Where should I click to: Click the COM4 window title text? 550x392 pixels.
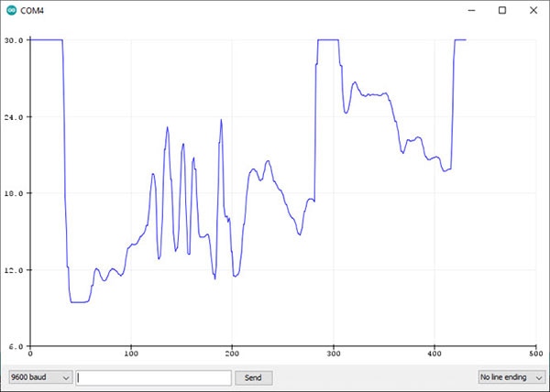tap(32, 10)
